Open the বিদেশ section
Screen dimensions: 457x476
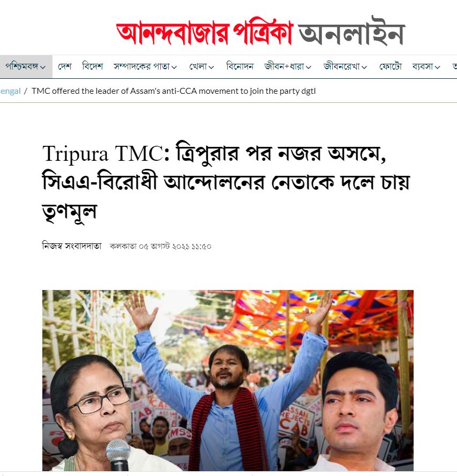pos(93,66)
